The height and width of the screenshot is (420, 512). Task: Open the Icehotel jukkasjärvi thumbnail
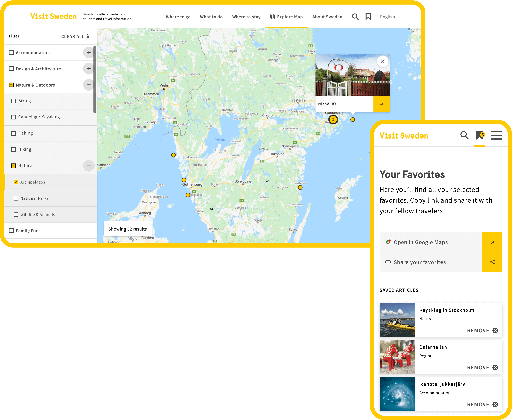(x=397, y=394)
